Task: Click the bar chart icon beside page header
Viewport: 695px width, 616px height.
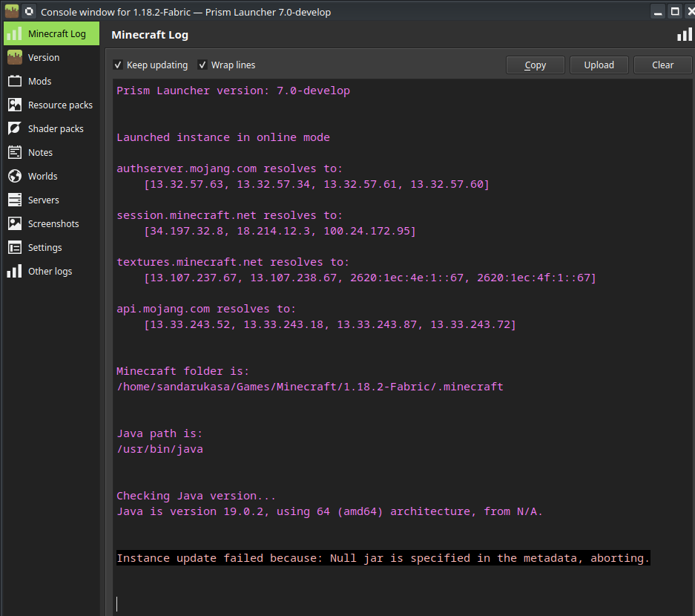Action: [685, 35]
